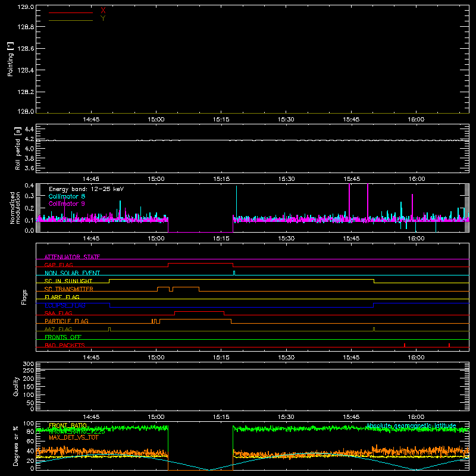The image size is (476, 476).
Task: Click the 'Normalized modulation' axis title
Action: pyautogui.click(x=14, y=208)
